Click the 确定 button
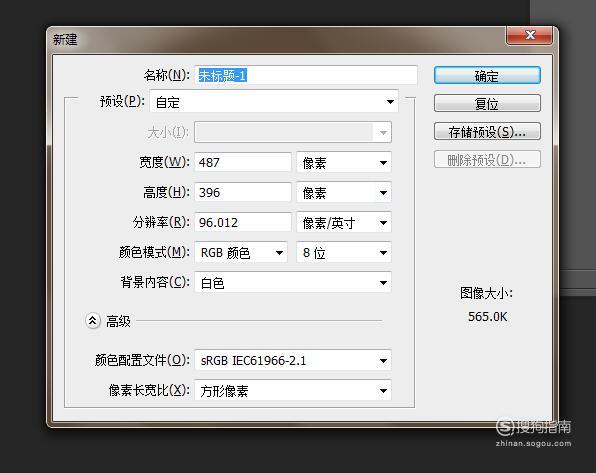Screen dimensions: 596x473 [487, 75]
